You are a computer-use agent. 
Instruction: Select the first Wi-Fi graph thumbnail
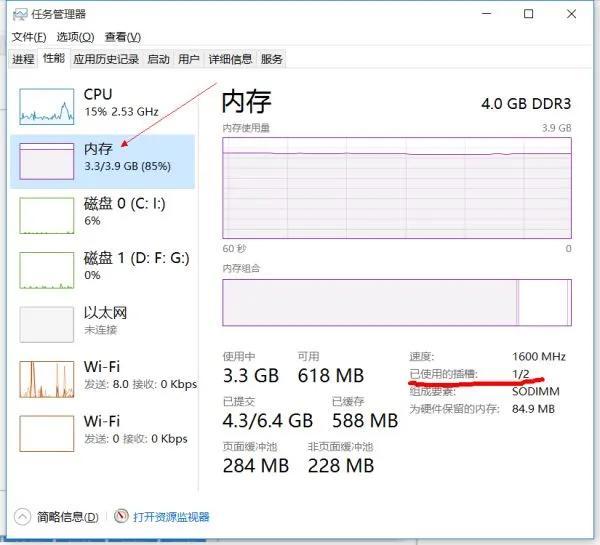coord(47,379)
